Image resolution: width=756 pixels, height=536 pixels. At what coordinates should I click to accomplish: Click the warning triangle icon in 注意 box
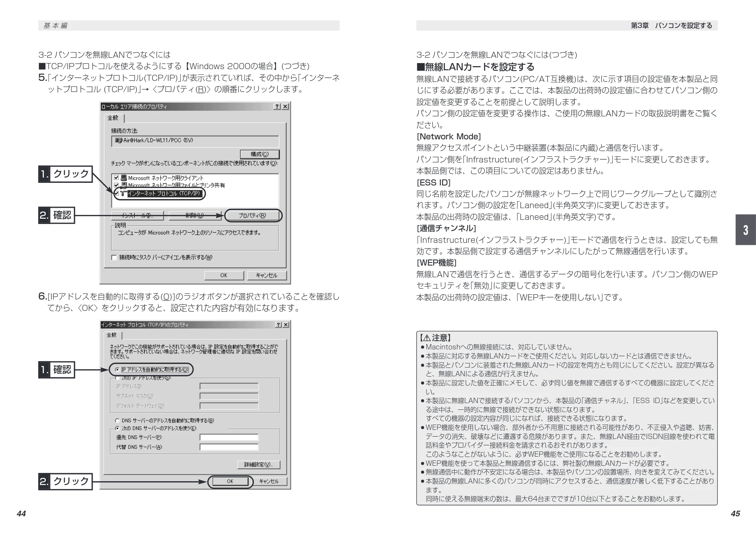427,338
